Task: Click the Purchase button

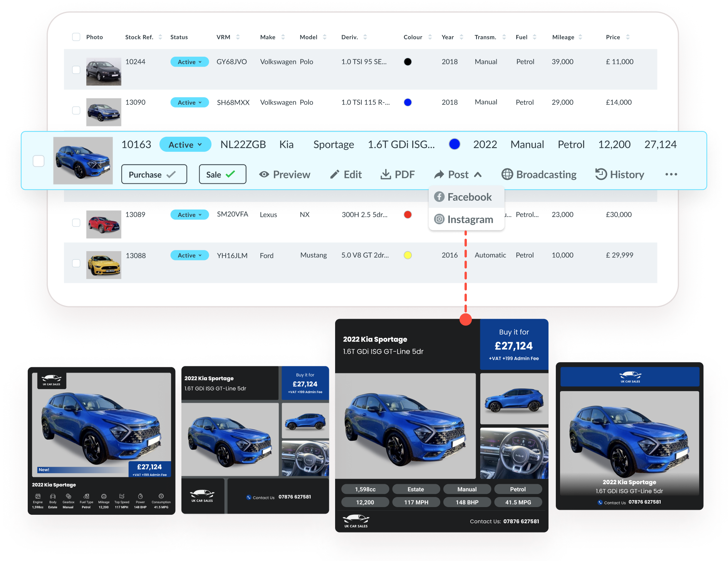Action: [154, 175]
